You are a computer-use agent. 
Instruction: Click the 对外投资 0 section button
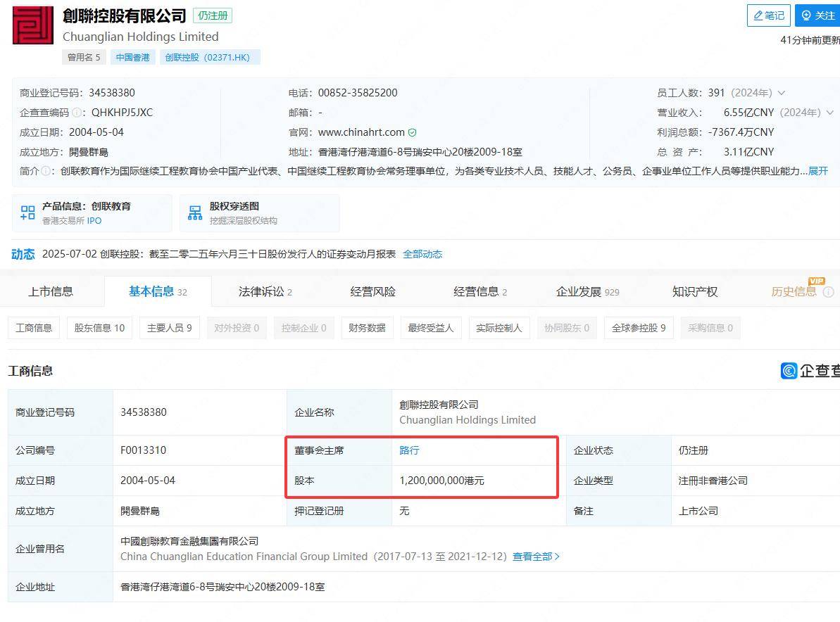point(237,328)
